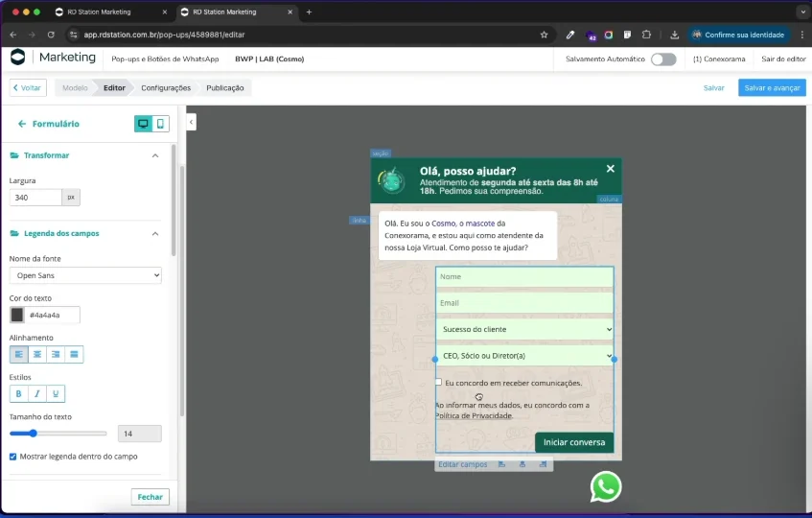Open the Nome da fonte dropdown
The image size is (812, 518).
pyautogui.click(x=85, y=275)
